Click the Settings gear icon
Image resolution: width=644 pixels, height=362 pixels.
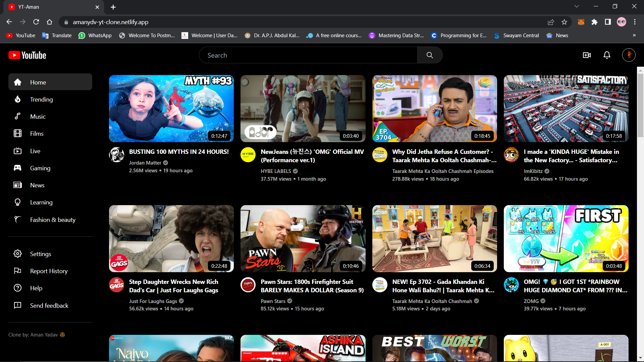(x=17, y=254)
